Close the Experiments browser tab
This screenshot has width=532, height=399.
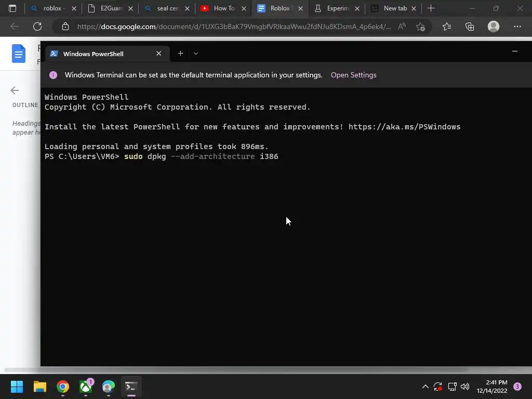coord(357,8)
